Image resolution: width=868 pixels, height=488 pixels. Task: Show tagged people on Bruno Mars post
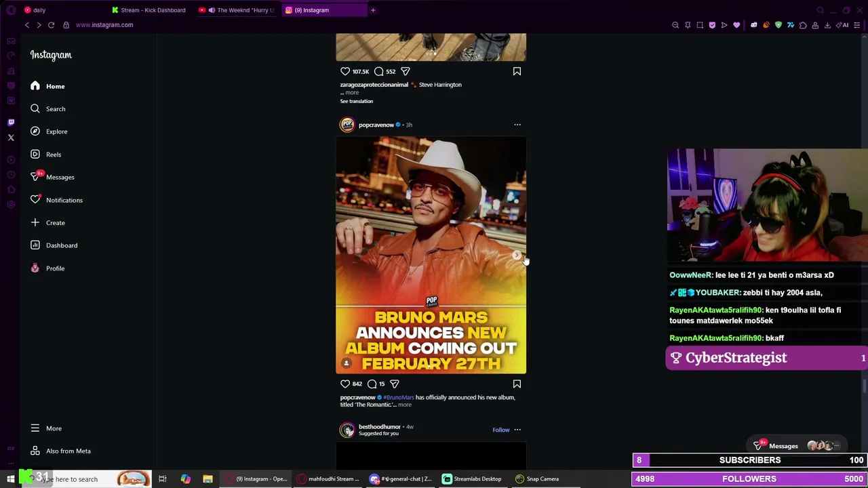[346, 364]
